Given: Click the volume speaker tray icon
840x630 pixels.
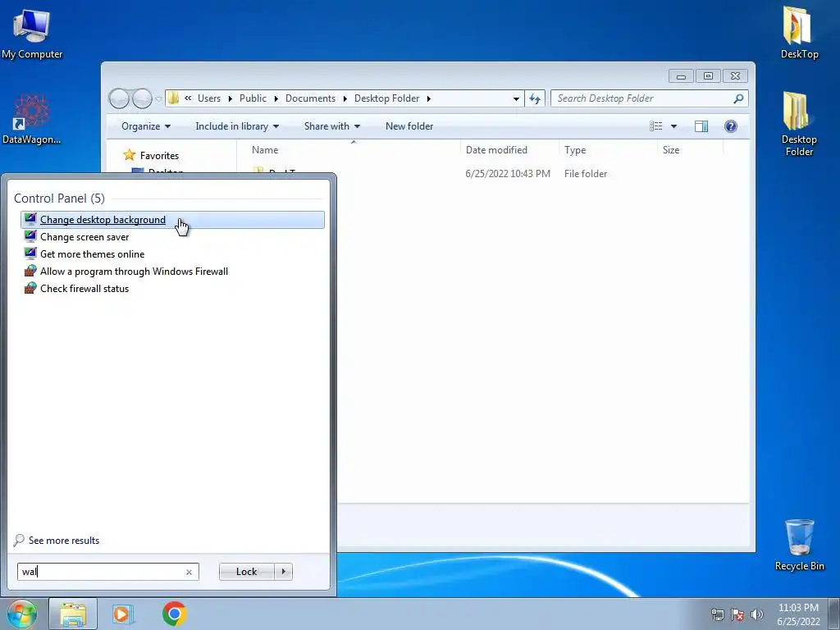Looking at the screenshot, I should point(757,614).
